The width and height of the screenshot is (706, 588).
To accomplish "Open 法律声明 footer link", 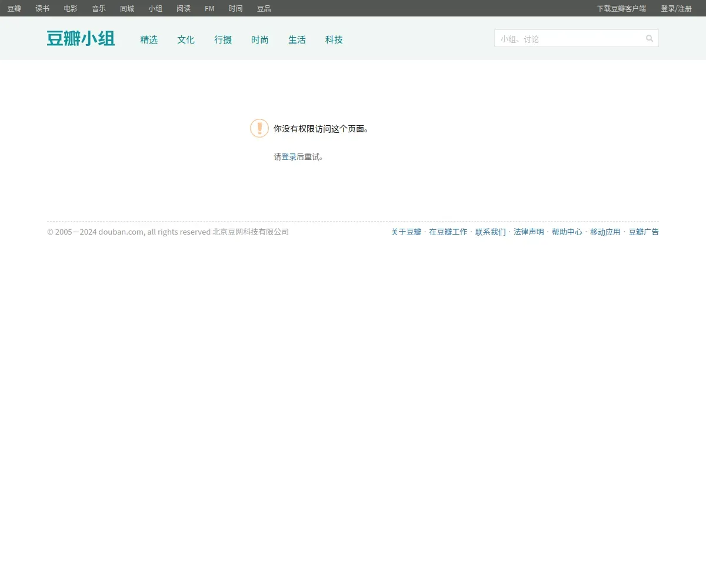I will 529,232.
